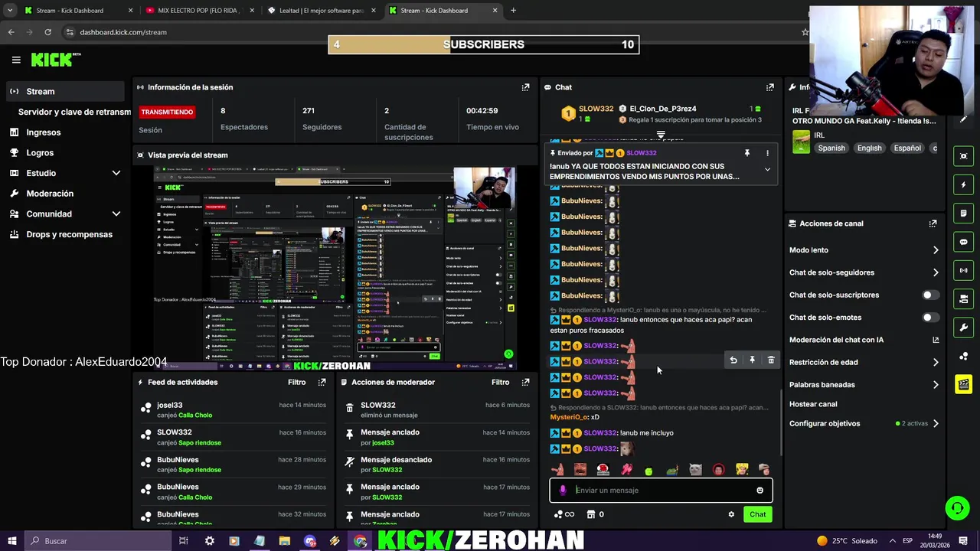This screenshot has width=980, height=551.
Task: Toggle Chat de solo-suscriptores switch
Action: 930,295
